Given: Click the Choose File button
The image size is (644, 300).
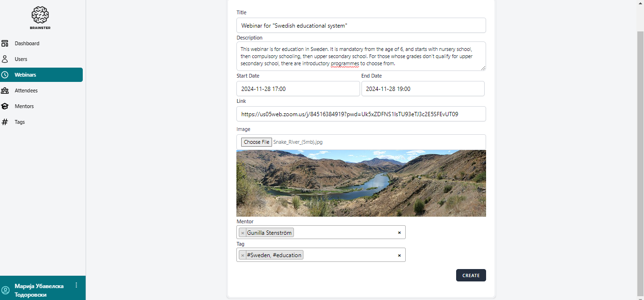Looking at the screenshot, I should 256,142.
